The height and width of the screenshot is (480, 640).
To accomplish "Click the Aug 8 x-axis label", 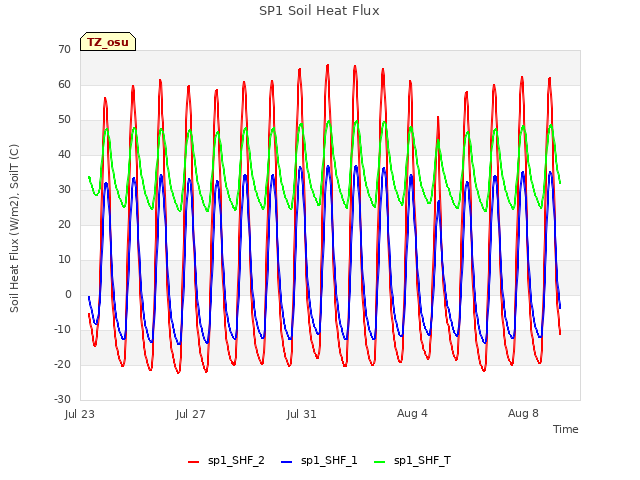I will click(523, 413).
